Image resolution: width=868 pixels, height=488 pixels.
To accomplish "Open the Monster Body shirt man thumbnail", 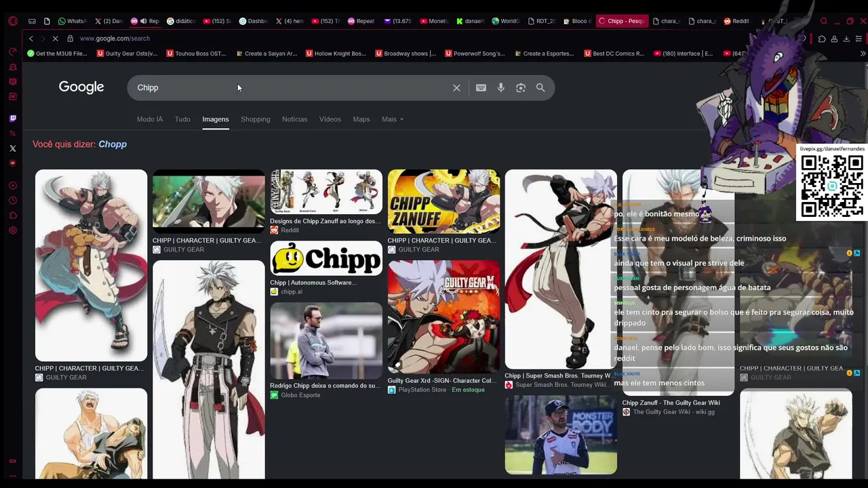I will 561,435.
